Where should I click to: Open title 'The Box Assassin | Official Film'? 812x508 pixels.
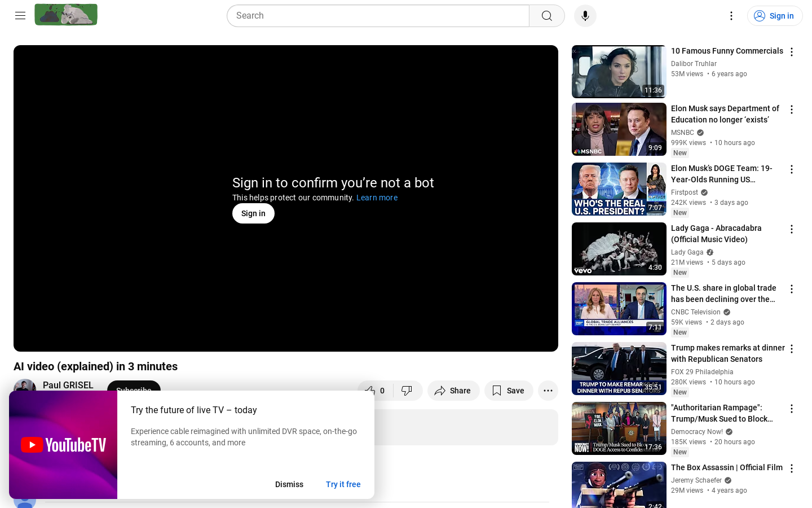coord(727,467)
